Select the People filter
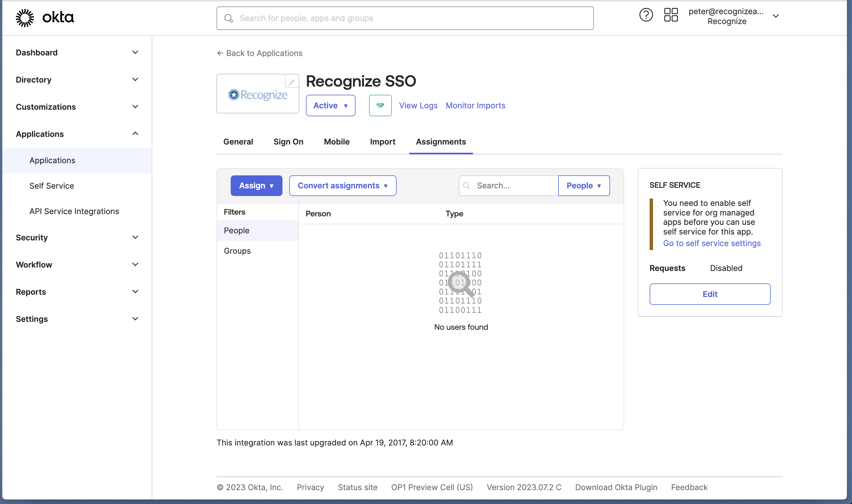The height and width of the screenshot is (504, 852). pos(258,231)
